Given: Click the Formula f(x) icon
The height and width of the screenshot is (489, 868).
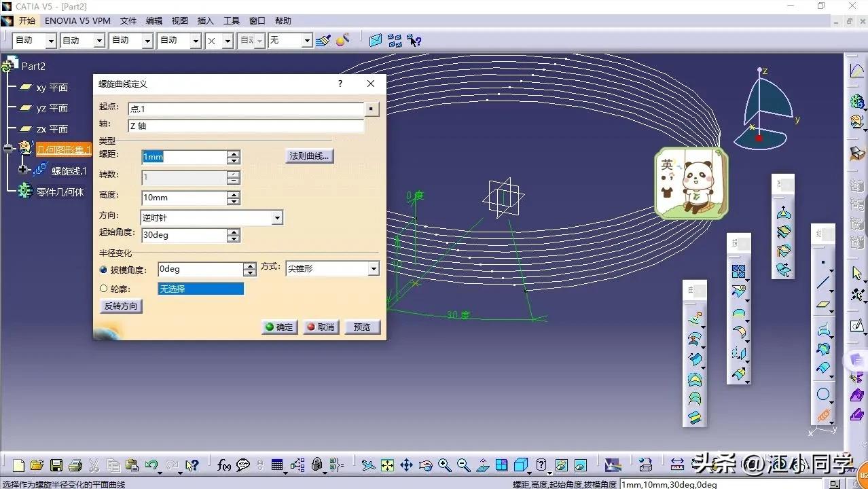Looking at the screenshot, I should (224, 465).
